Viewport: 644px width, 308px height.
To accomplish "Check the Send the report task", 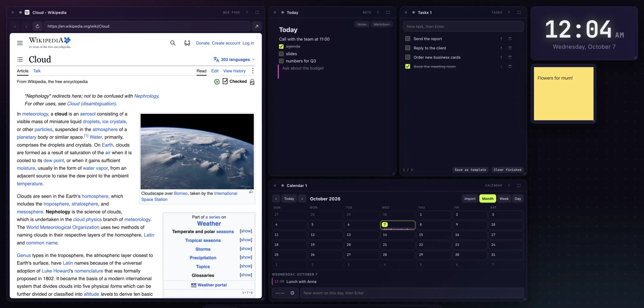I will [x=408, y=39].
